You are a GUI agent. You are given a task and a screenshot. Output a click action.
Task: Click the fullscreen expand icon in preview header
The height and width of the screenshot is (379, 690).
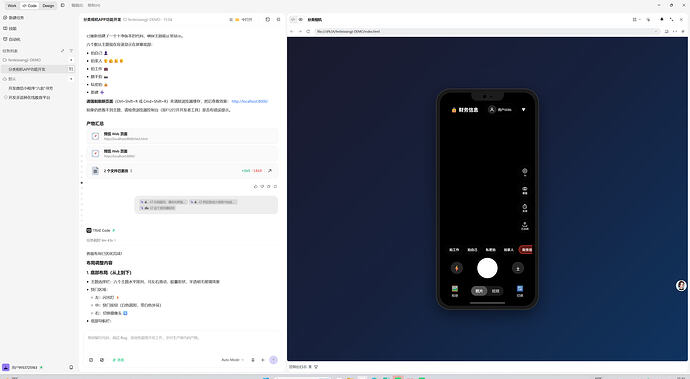click(x=672, y=19)
